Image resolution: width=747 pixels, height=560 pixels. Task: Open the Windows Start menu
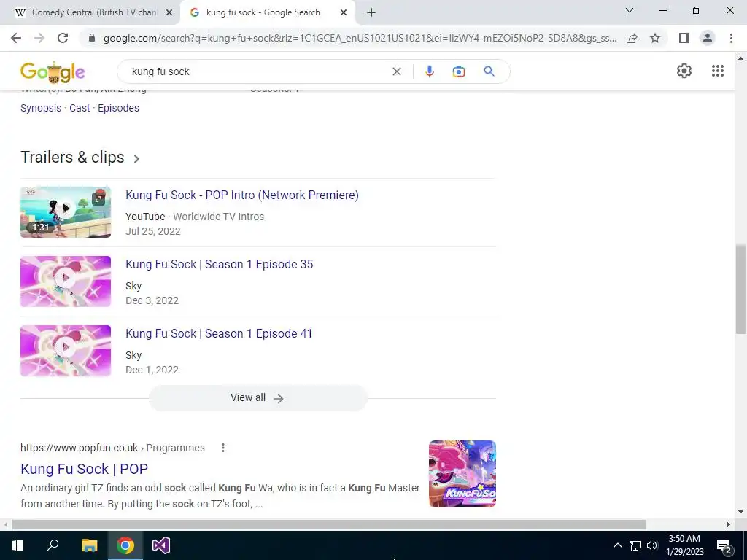(x=18, y=545)
